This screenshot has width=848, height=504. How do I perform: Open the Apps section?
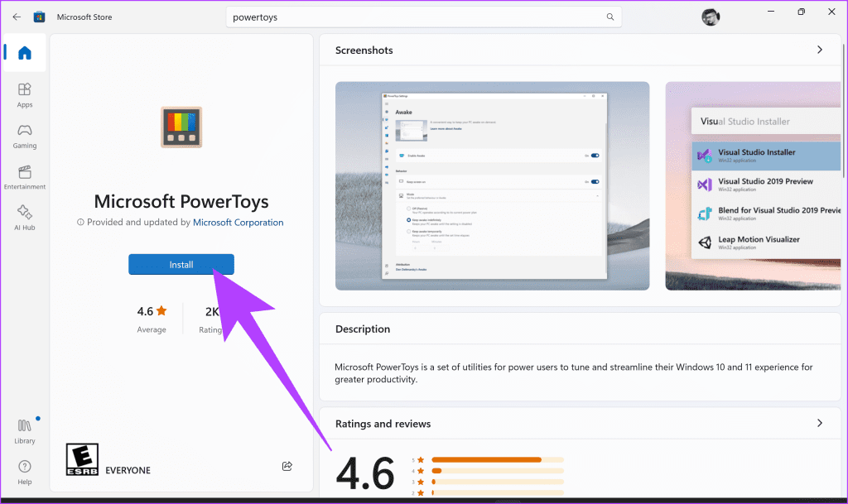point(24,96)
